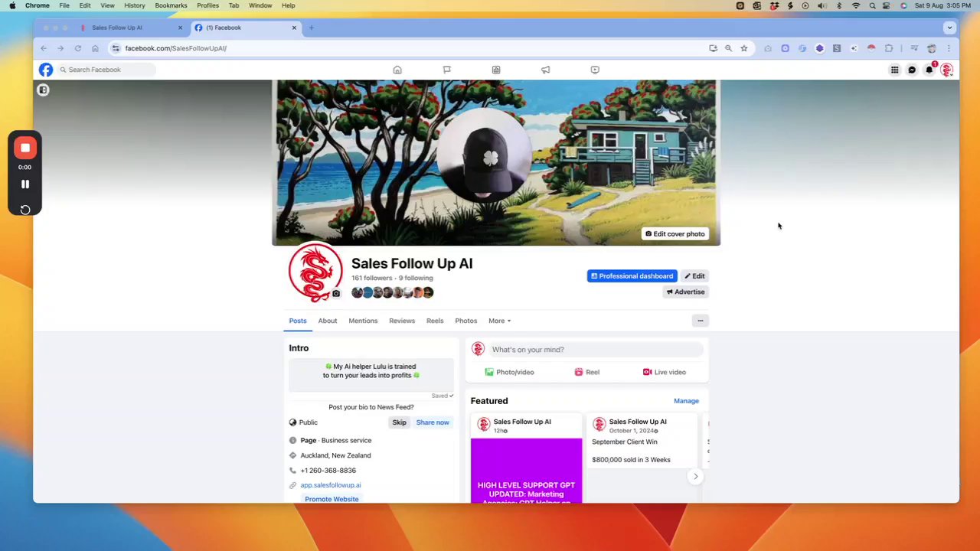The width and height of the screenshot is (980, 551).
Task: Open the History menu in menu bar
Action: point(135,5)
